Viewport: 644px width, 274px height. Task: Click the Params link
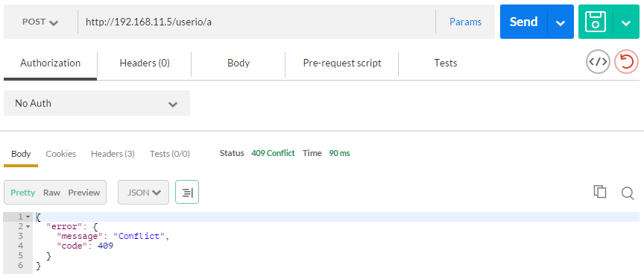click(x=465, y=22)
